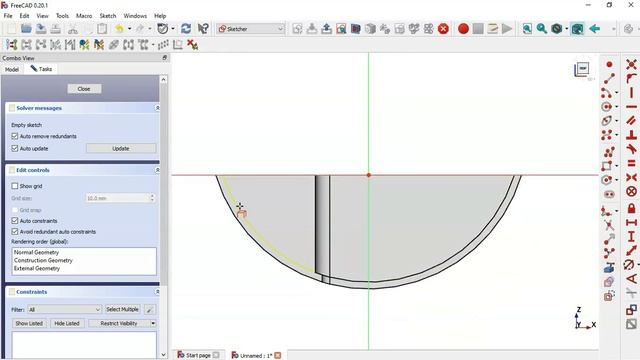The height and width of the screenshot is (360, 640).
Task: Select the External geometry tool
Action: (609, 268)
